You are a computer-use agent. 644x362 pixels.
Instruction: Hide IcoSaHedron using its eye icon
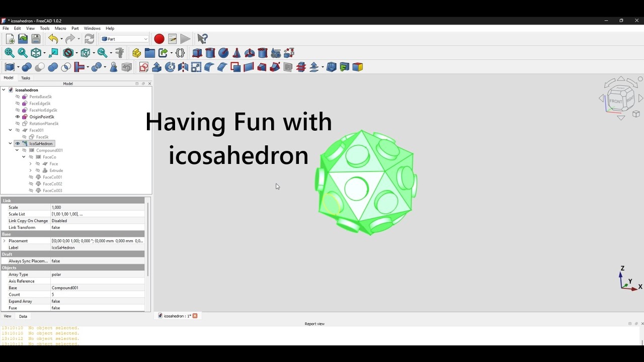coord(18,144)
